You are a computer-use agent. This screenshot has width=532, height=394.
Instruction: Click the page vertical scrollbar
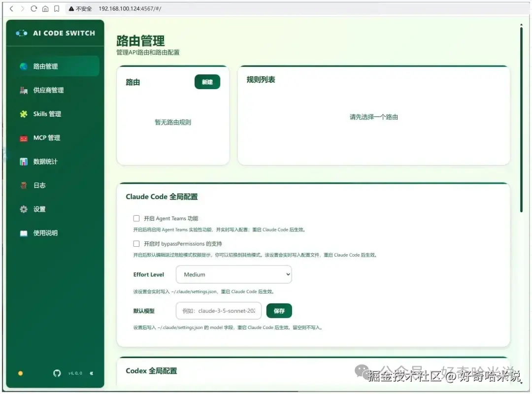tap(522, 119)
